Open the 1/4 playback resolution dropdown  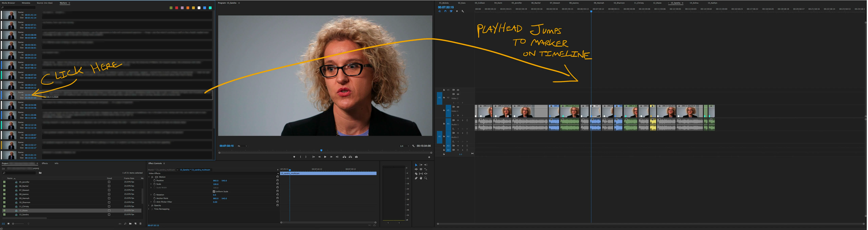coord(404,146)
